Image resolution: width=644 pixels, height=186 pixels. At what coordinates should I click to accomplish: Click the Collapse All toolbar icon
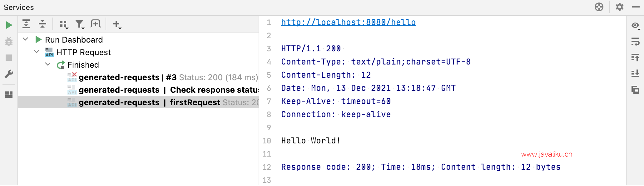42,24
